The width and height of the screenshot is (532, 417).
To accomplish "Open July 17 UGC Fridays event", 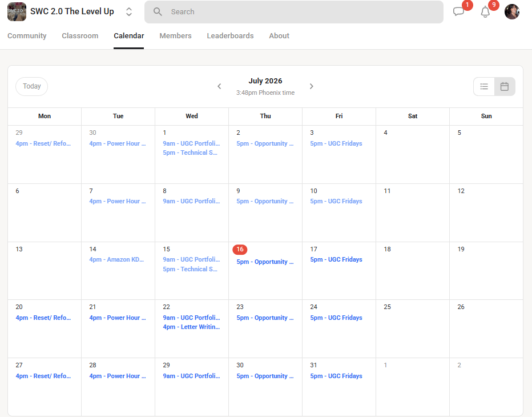I will point(336,259).
